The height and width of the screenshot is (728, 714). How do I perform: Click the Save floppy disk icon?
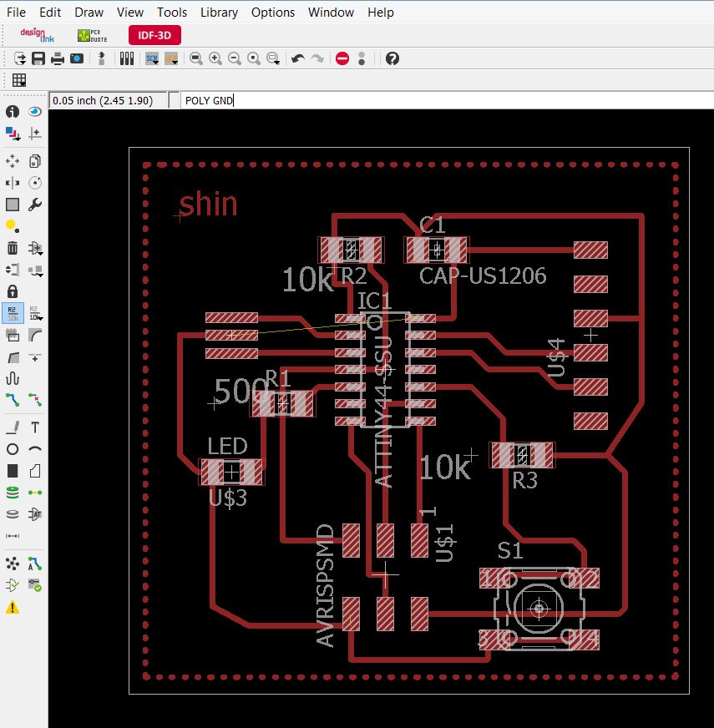38,58
